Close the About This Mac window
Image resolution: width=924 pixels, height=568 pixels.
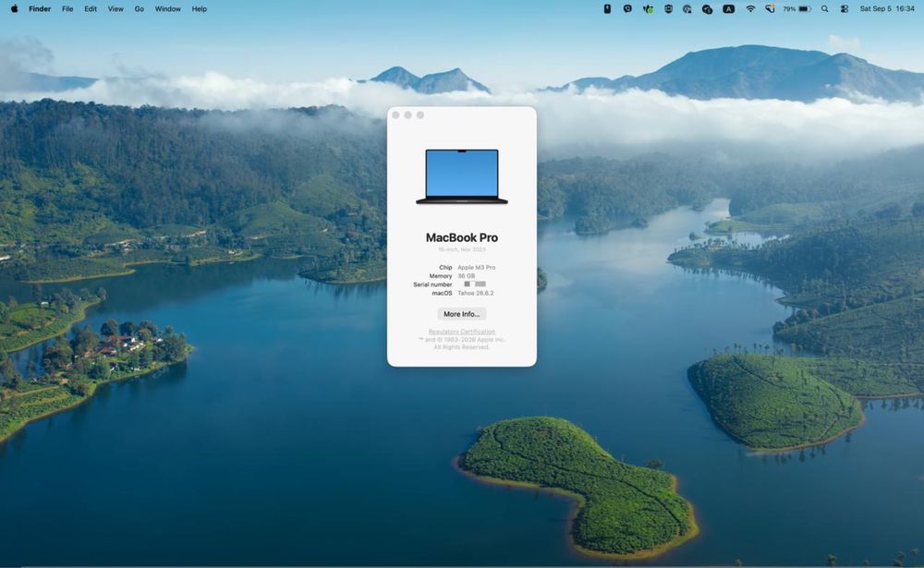[x=396, y=115]
